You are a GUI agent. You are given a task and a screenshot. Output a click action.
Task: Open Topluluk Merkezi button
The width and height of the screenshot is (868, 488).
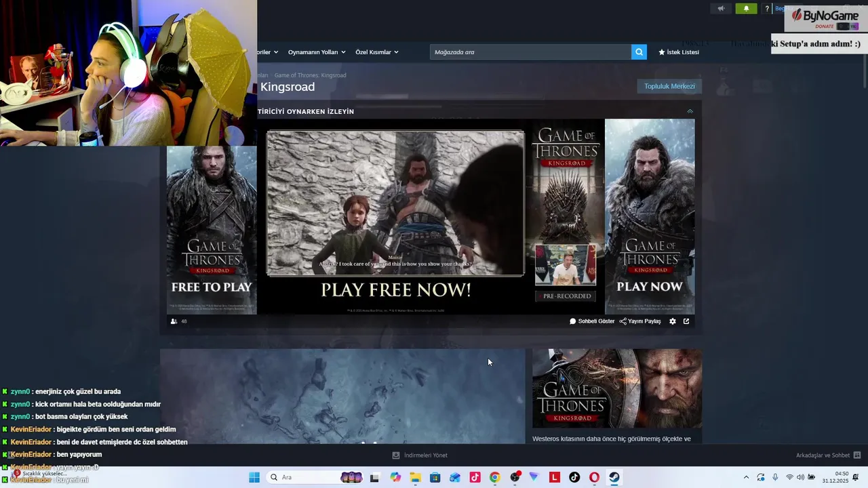pos(669,86)
